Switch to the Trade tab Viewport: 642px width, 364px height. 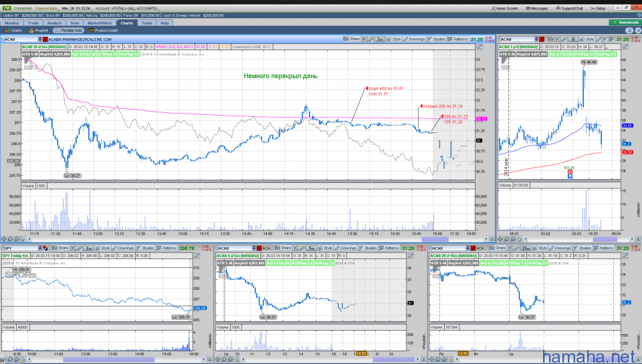coord(33,23)
